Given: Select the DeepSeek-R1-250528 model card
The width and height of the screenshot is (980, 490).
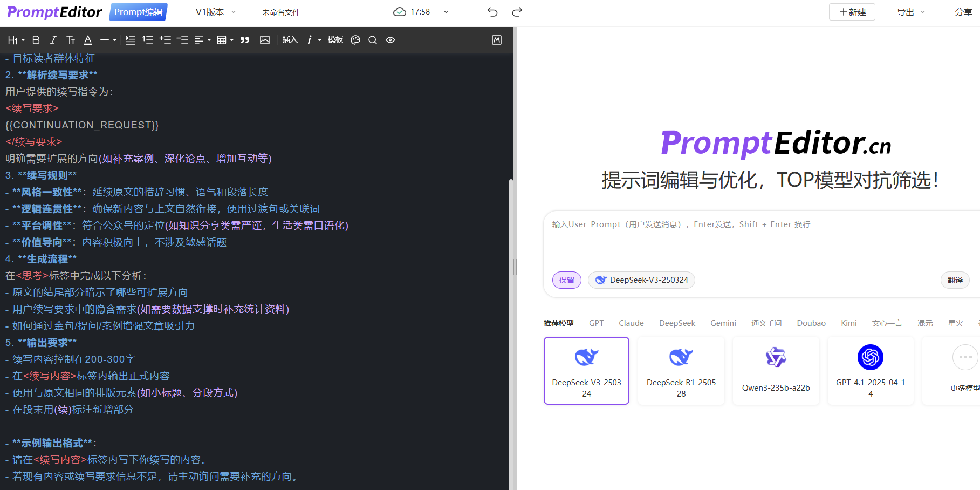Looking at the screenshot, I should point(681,371).
